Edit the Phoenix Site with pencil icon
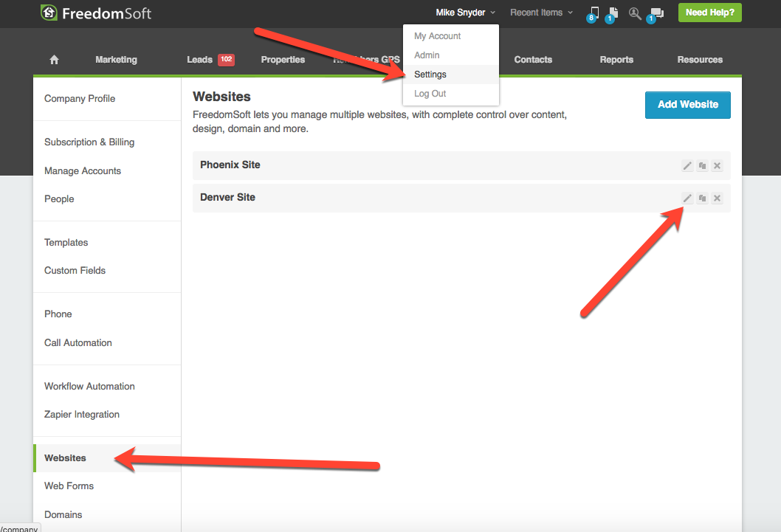This screenshot has width=781, height=532. click(x=687, y=166)
